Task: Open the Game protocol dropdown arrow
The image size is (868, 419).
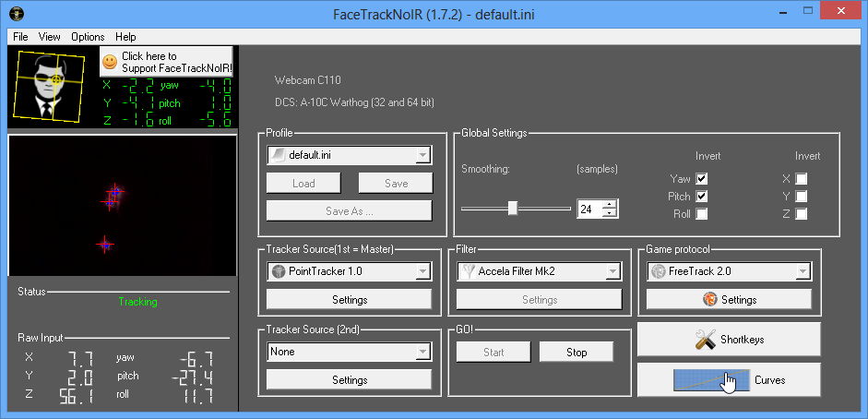Action: tap(803, 271)
